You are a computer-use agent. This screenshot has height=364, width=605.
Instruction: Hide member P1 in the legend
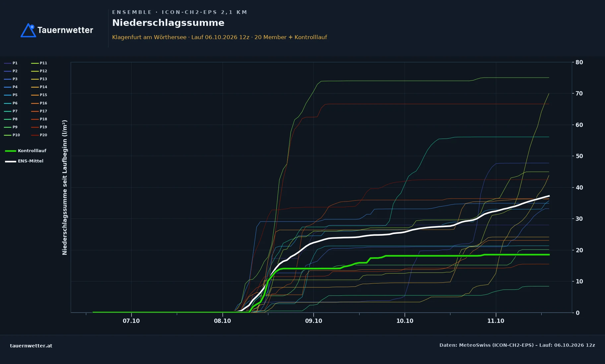[x=11, y=63]
